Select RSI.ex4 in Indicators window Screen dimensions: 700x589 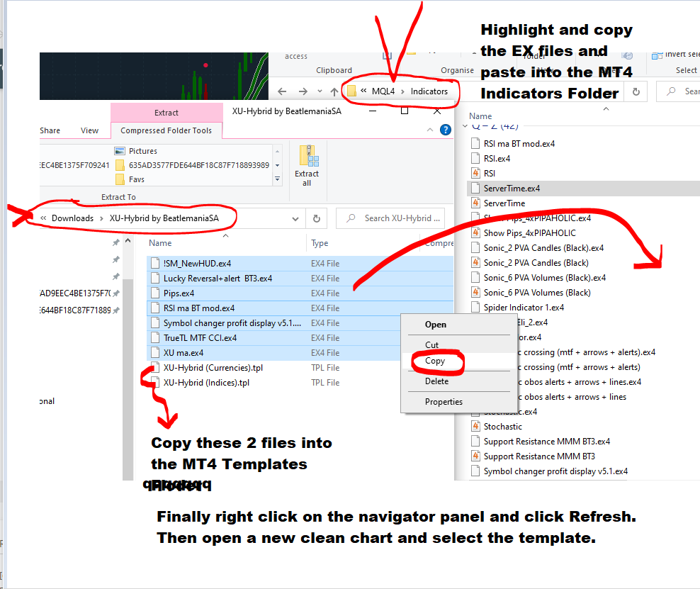(497, 159)
